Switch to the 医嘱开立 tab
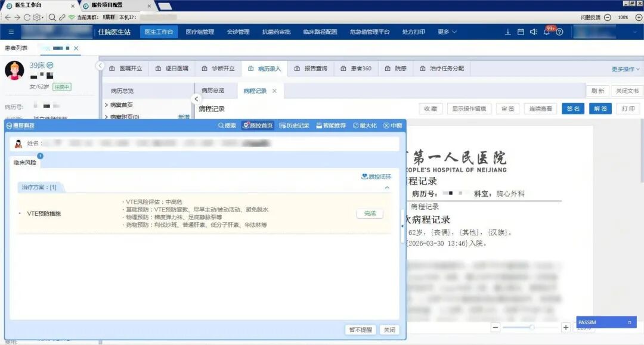Image resolution: width=644 pixels, height=345 pixels. click(x=125, y=69)
